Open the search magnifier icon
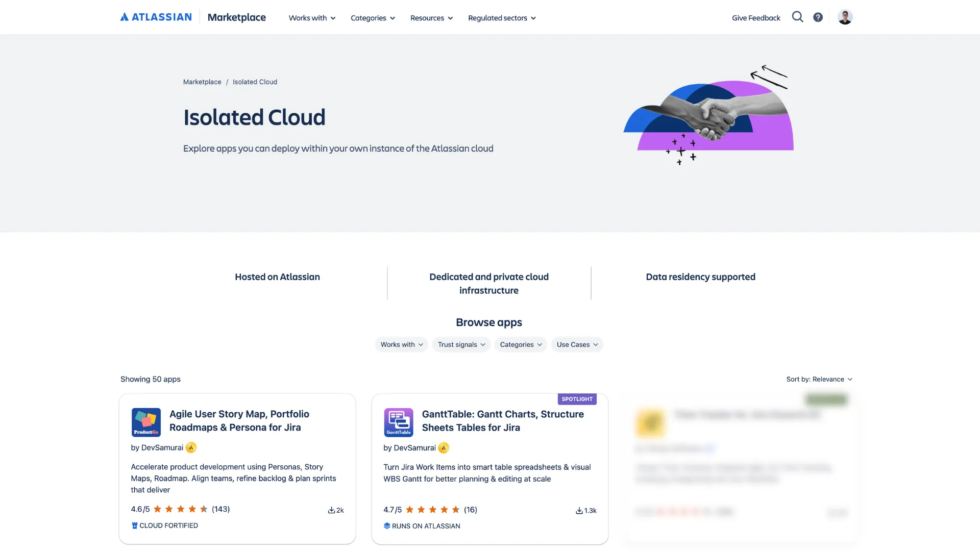980x551 pixels. coord(797,17)
